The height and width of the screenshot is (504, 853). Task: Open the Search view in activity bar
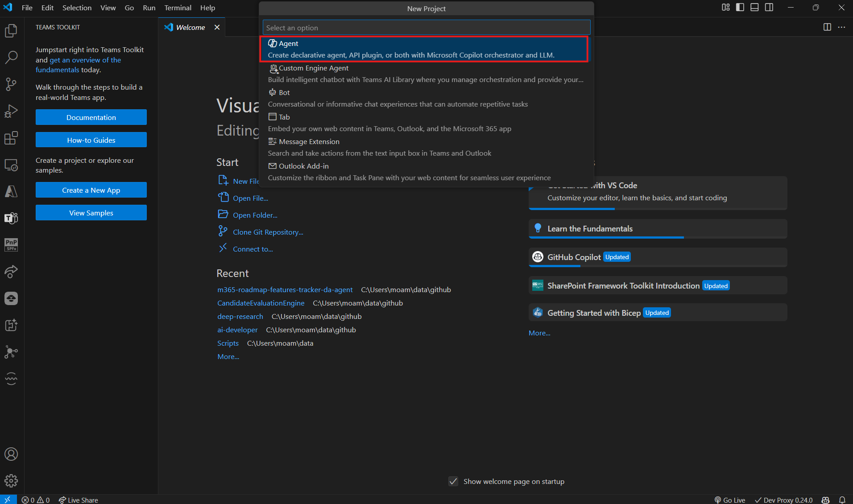point(11,57)
